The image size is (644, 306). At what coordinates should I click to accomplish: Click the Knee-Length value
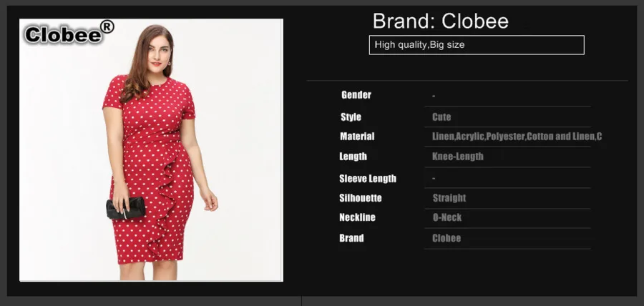[457, 157]
